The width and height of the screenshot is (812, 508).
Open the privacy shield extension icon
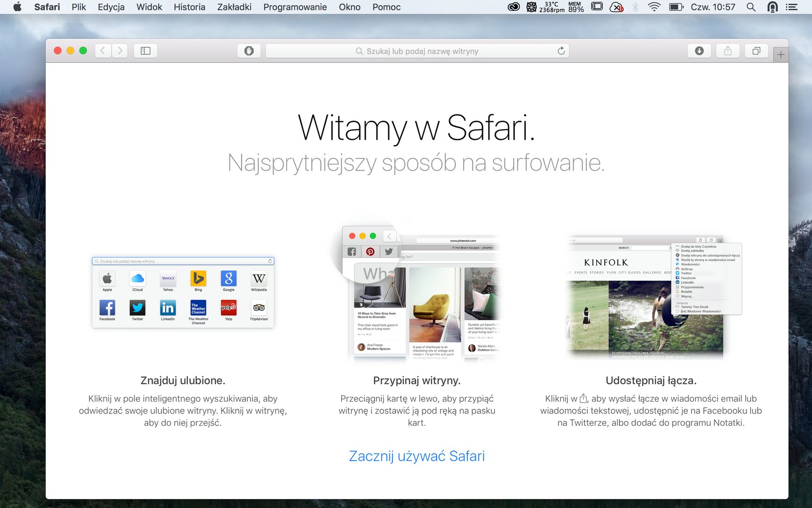(x=249, y=51)
